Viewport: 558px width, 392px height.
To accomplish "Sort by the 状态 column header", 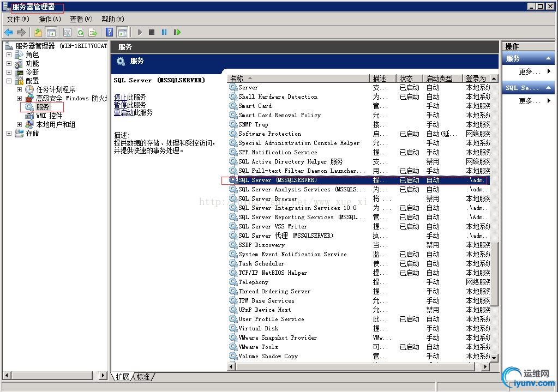I will point(410,79).
